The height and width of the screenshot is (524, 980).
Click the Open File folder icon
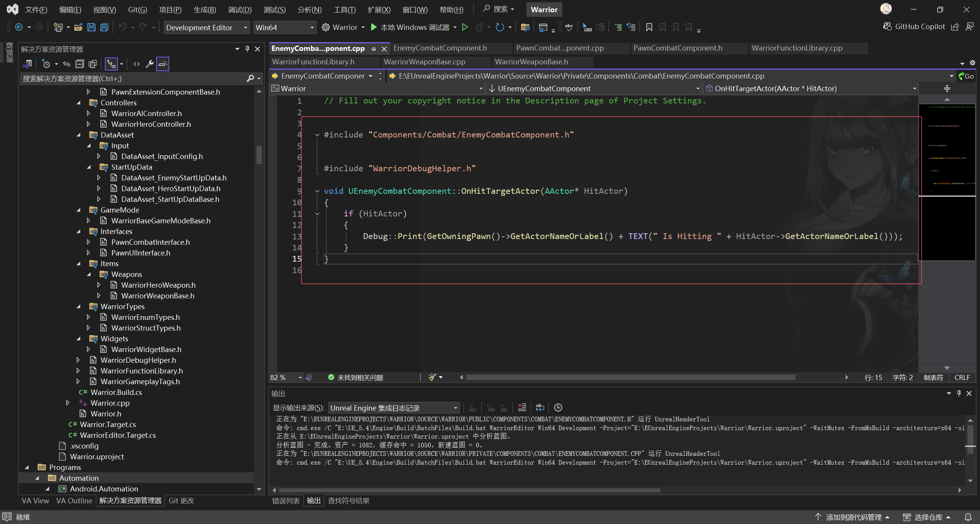click(x=78, y=27)
